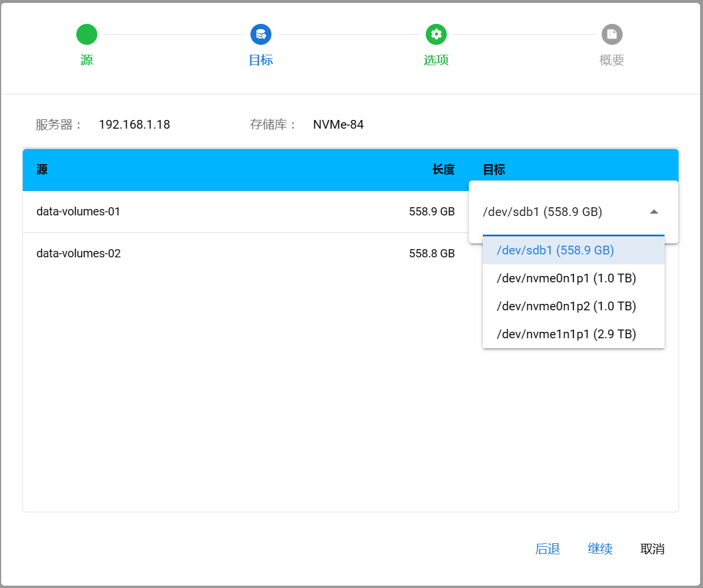Cancel the wizard with 取消
This screenshot has width=703, height=588.
(x=652, y=549)
